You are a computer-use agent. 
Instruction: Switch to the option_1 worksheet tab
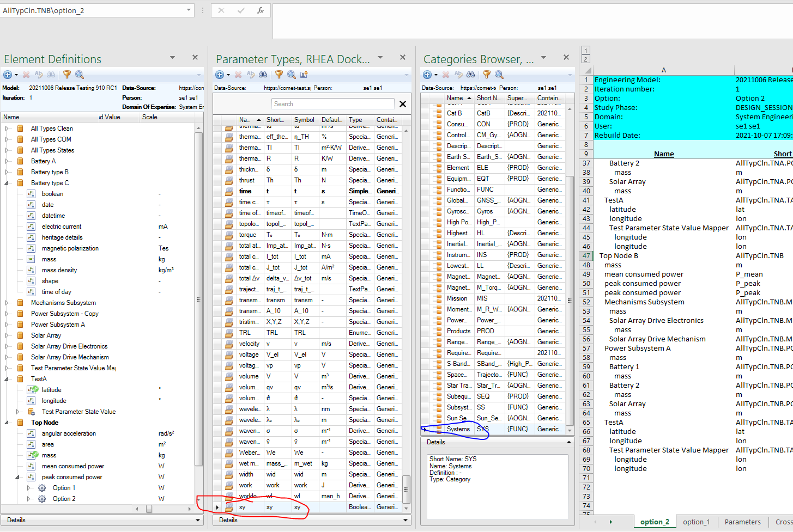696,522
